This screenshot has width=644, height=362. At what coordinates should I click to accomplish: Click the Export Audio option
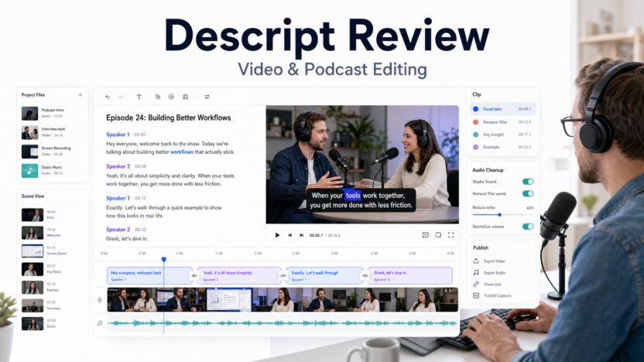click(x=495, y=272)
